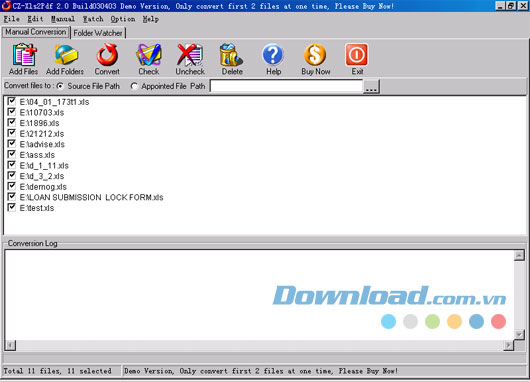Toggle the E:\d_1_11.xls checkbox
This screenshot has width=530, height=382.
pyautogui.click(x=12, y=165)
